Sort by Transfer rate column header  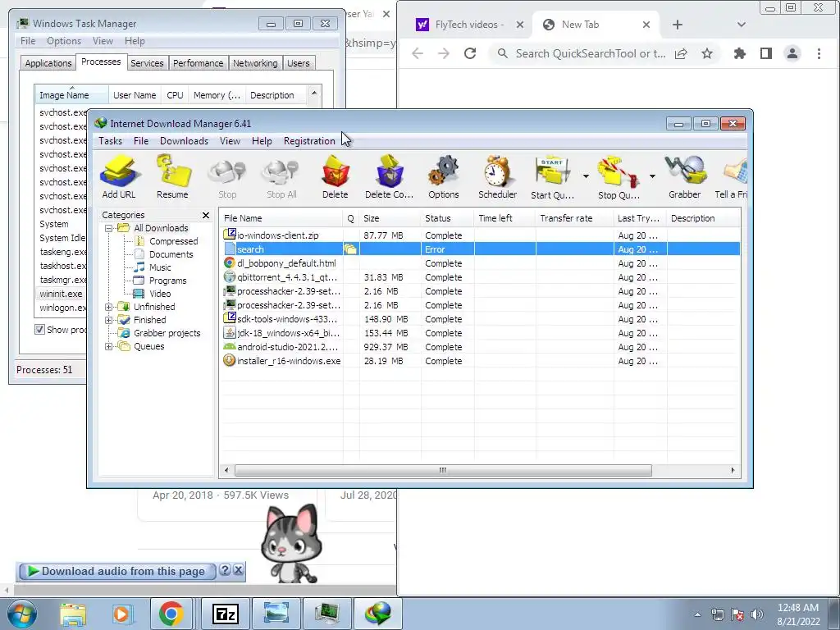[x=574, y=218]
